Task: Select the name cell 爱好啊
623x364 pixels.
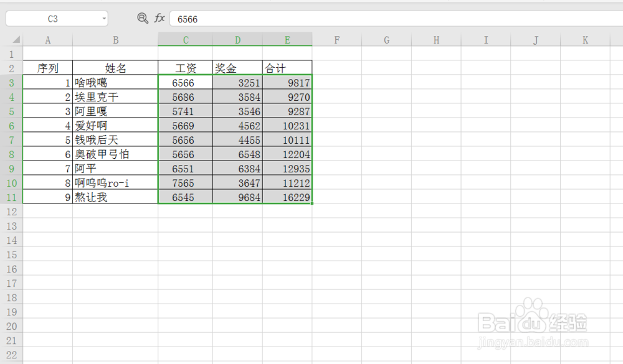Action: [115, 126]
